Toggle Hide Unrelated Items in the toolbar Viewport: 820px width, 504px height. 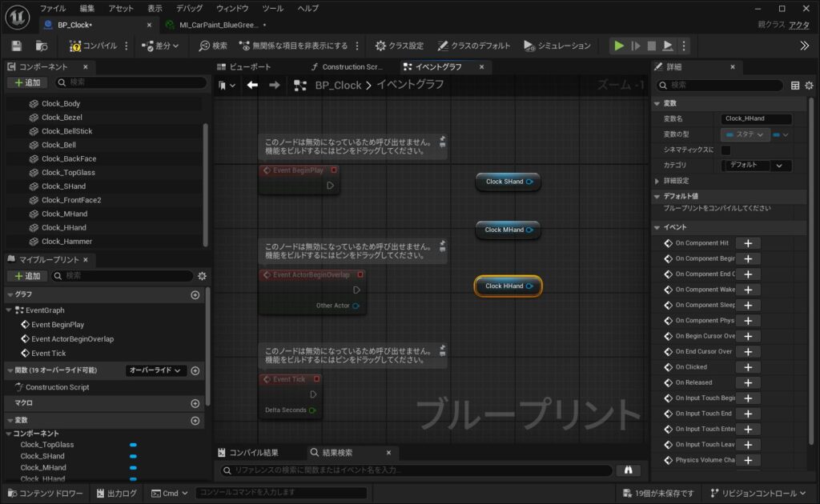292,46
